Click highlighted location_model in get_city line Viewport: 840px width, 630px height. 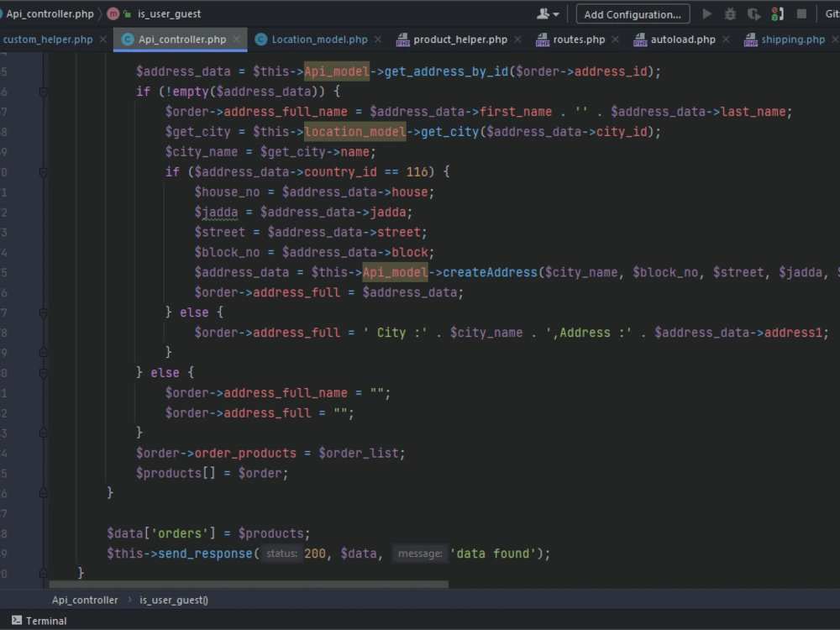(354, 132)
